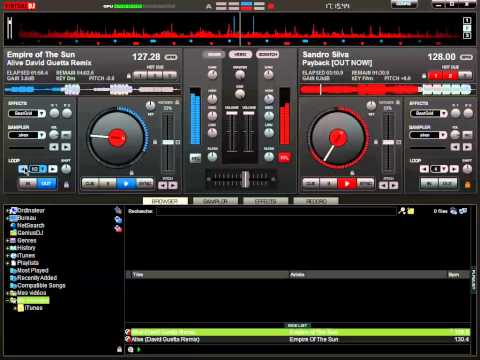The height and width of the screenshot is (360, 480).
Task: Open right deck sampler dropdown
Action: 443,135
